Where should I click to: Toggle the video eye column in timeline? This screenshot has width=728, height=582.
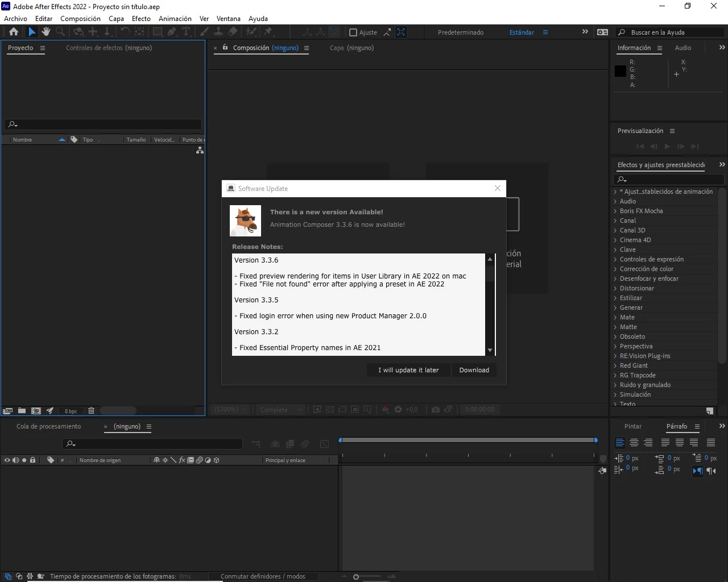[7, 460]
